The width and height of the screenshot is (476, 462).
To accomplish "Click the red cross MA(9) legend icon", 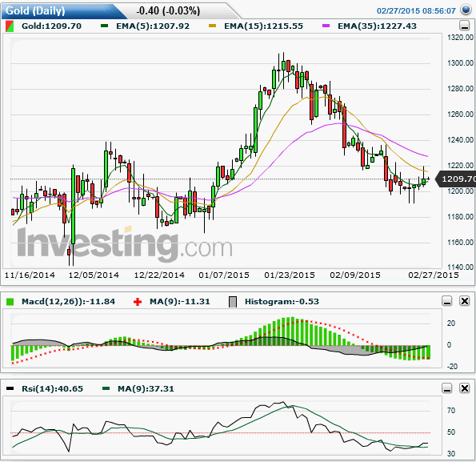I will (x=138, y=302).
